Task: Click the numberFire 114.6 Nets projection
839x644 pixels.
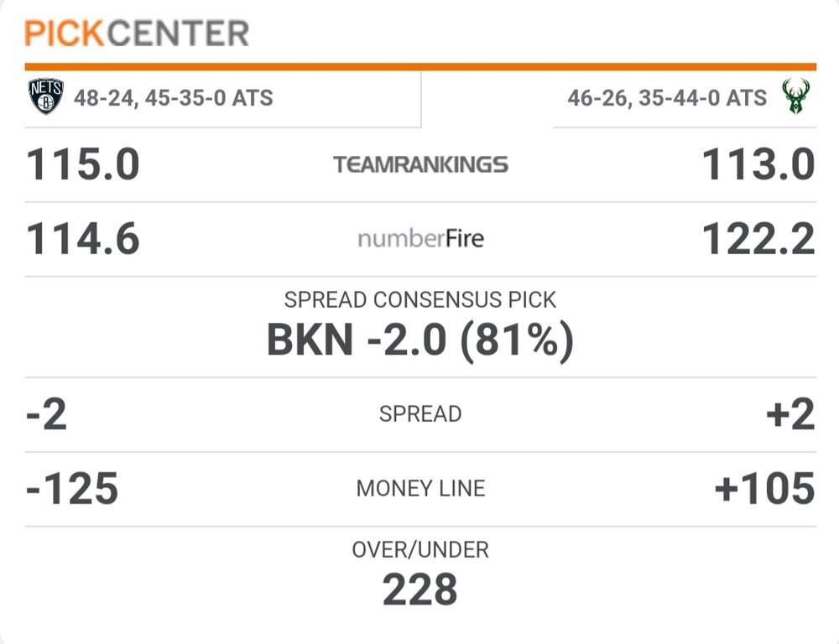Action: tap(83, 240)
